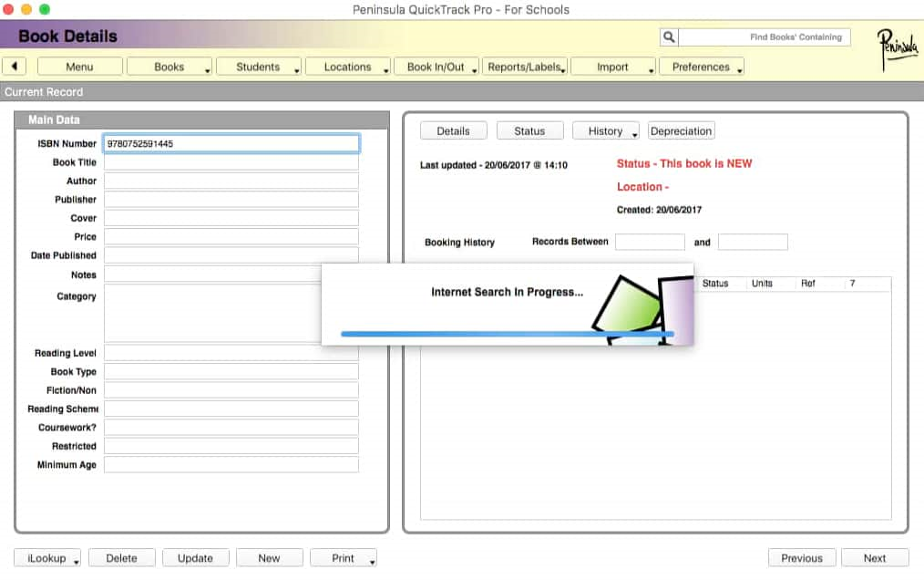
Task: Open the Menu button
Action: pyautogui.click(x=79, y=67)
